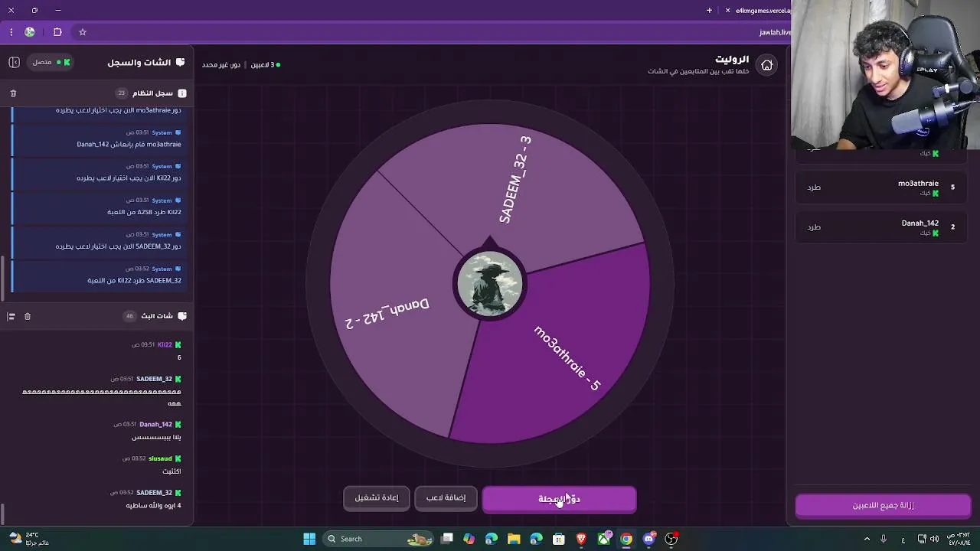Click log entry SADEEM_32 طرد Kil22
980x551 pixels.
coord(97,275)
